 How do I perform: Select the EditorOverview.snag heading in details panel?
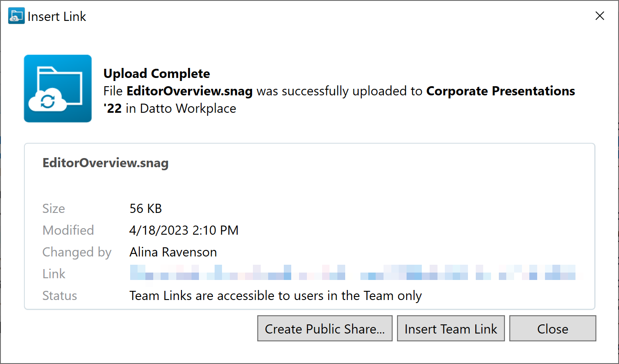105,163
